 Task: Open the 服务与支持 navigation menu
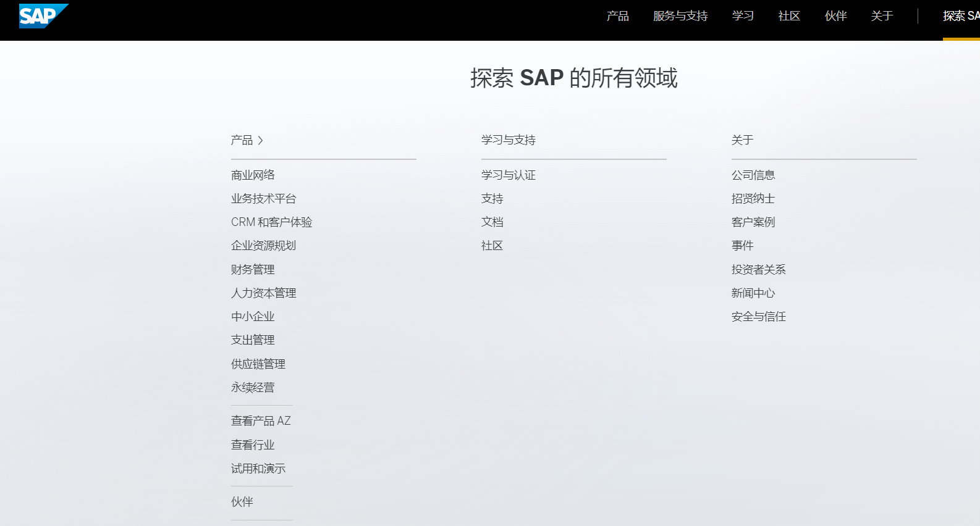click(680, 16)
